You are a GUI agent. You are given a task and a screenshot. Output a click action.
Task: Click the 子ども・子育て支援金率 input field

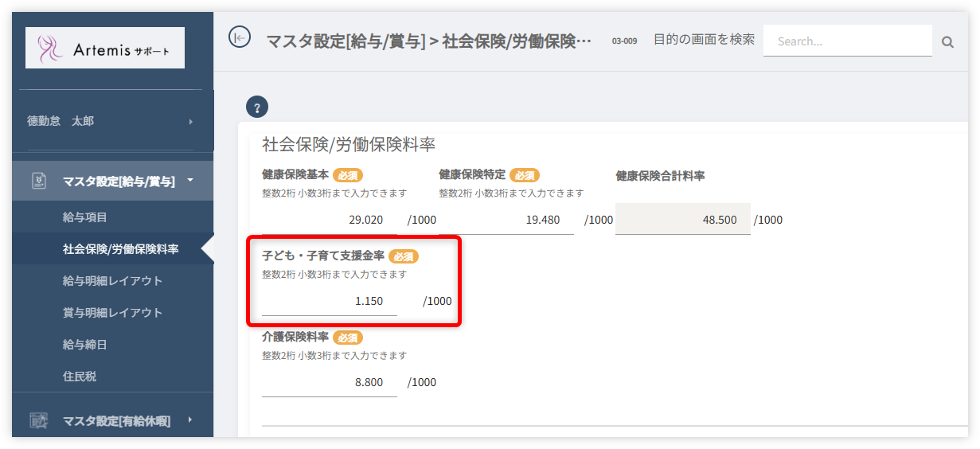(x=330, y=302)
